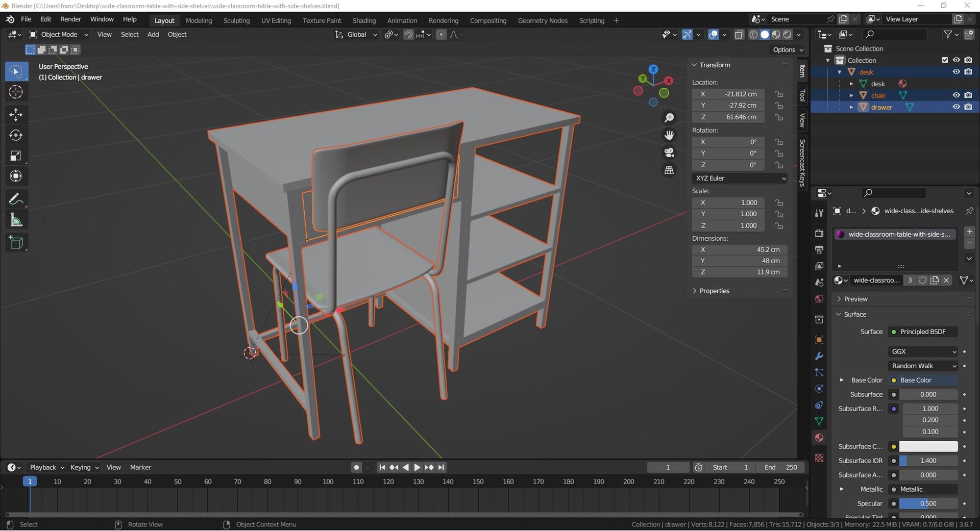Toggle the camera view icon
Image resolution: width=980 pixels, height=531 pixels.
pos(669,153)
